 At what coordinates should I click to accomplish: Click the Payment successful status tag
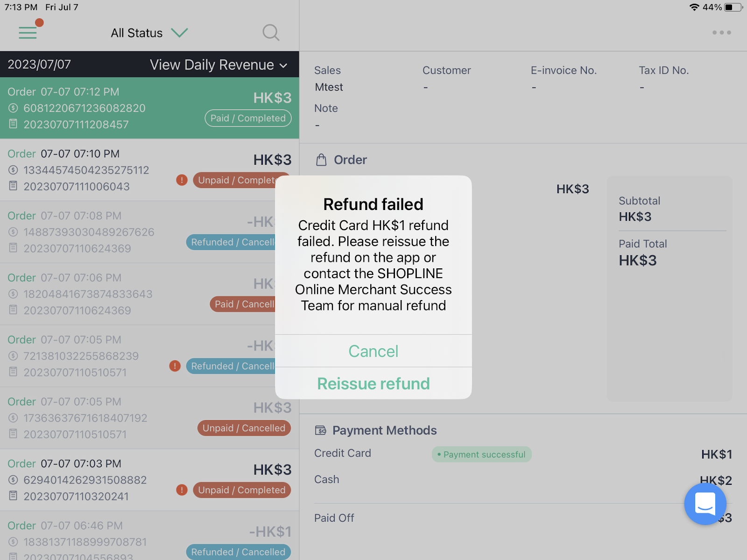(481, 455)
